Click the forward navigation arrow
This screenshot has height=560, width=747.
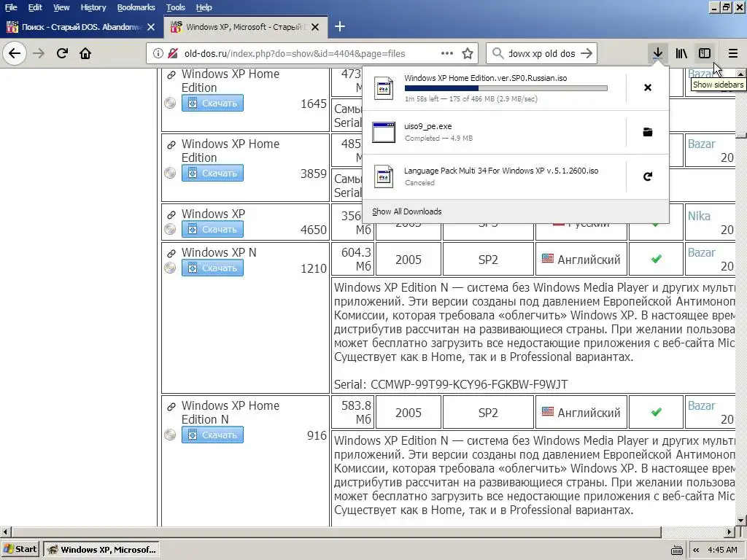pyautogui.click(x=38, y=53)
